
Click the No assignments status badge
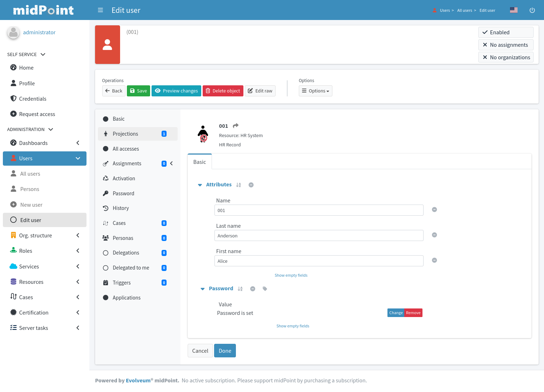(x=505, y=45)
